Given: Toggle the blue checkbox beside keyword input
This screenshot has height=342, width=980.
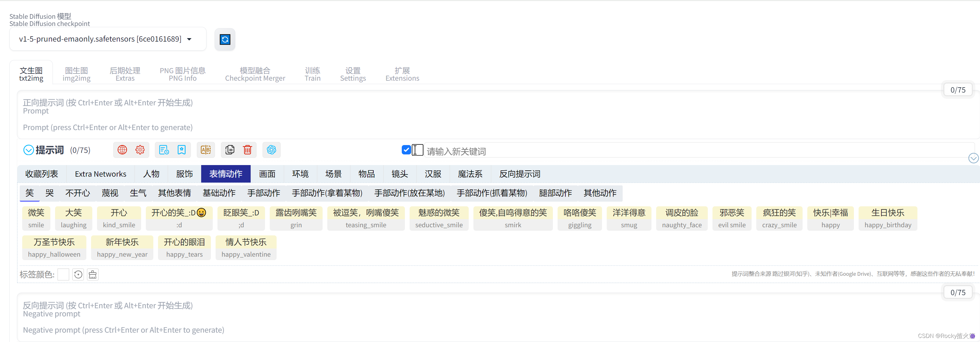Looking at the screenshot, I should (406, 150).
